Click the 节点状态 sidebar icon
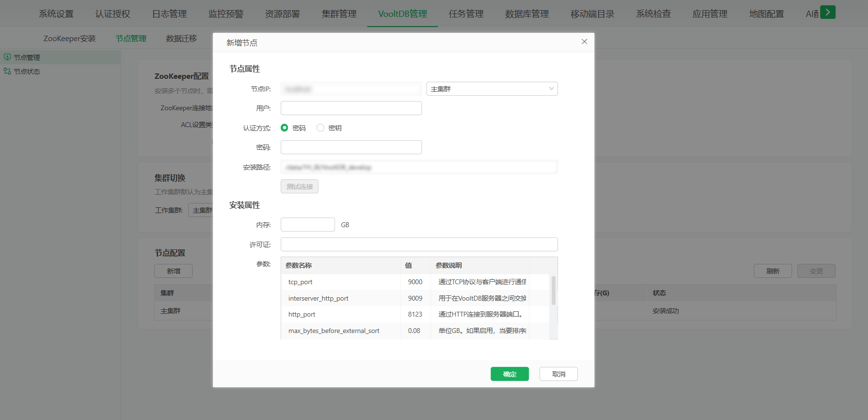 tap(7, 71)
